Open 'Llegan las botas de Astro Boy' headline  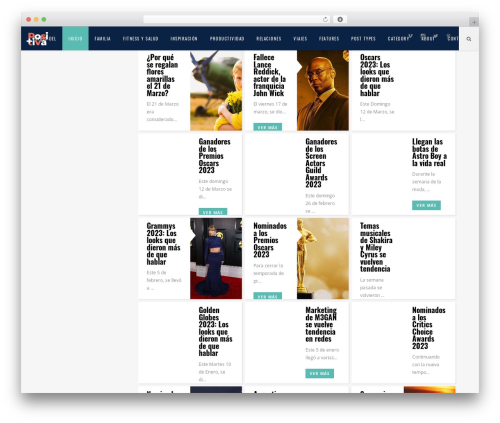click(x=429, y=152)
